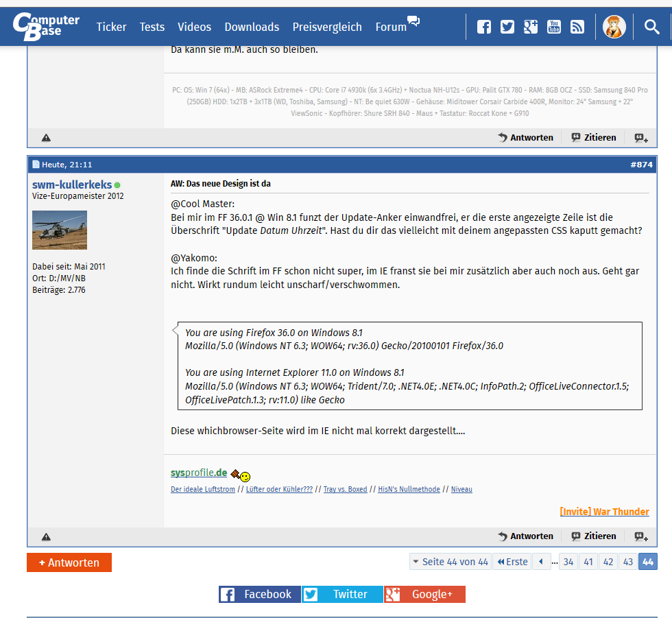672x618 pixels.
Task: Open the user avatar in the header
Action: tap(614, 27)
